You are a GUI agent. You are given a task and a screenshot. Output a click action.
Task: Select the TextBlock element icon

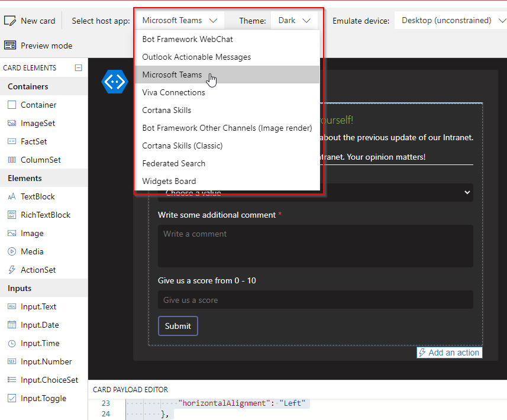coord(12,196)
